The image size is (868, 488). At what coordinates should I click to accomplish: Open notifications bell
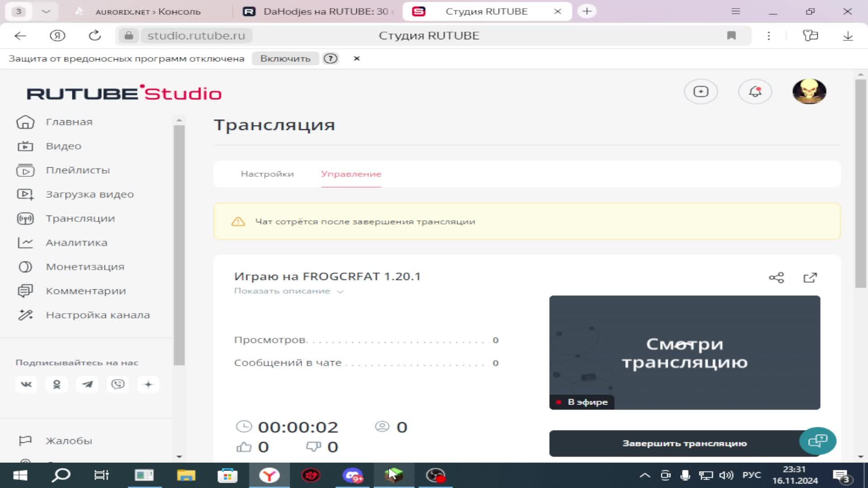pos(755,92)
